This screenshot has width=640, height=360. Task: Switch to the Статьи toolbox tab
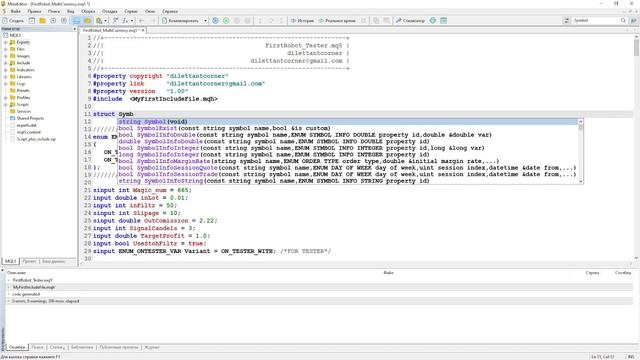tap(58, 347)
